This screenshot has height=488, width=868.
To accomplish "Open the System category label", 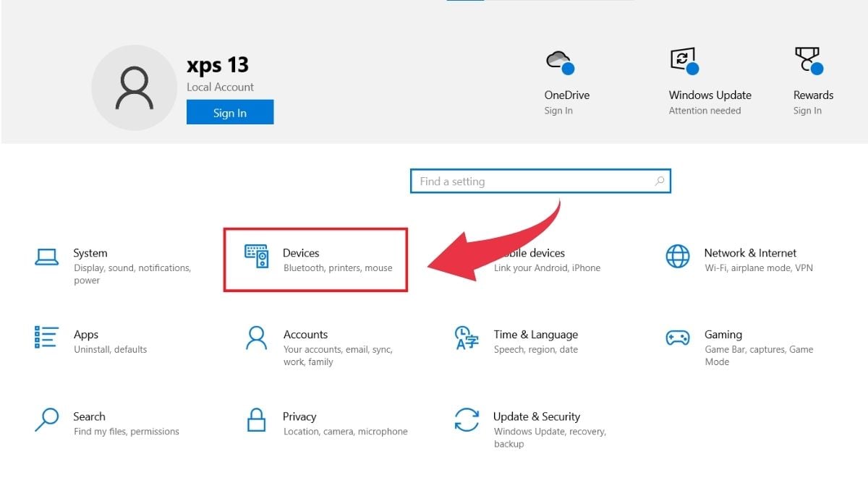I will [x=90, y=253].
